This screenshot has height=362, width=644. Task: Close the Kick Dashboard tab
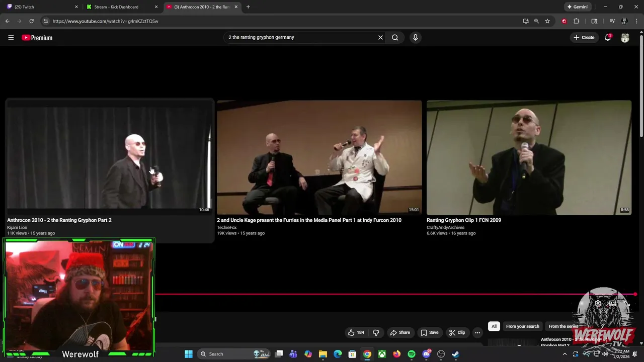tap(156, 7)
